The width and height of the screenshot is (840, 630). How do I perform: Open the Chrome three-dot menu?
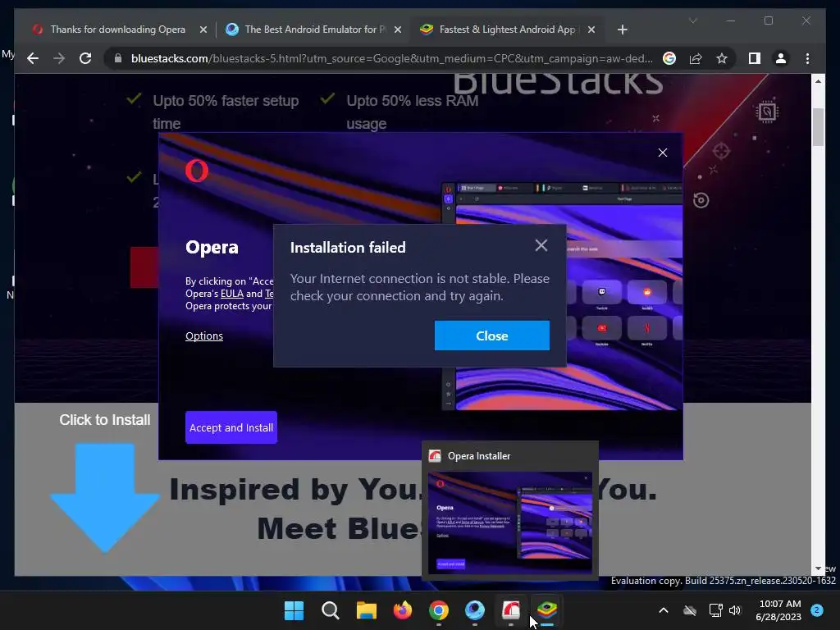(x=807, y=58)
